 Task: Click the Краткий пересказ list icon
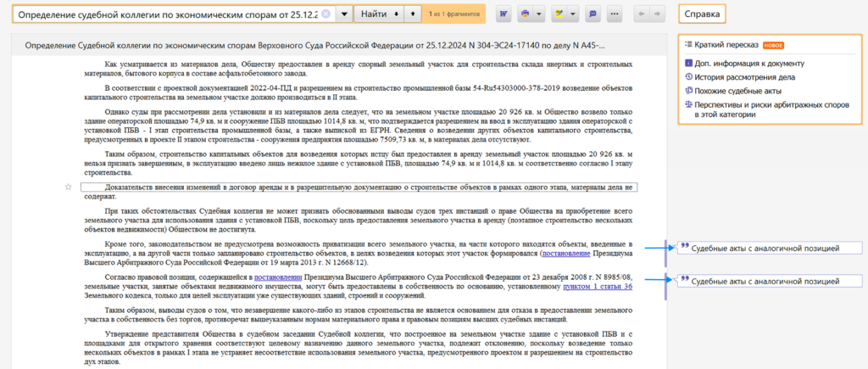click(688, 44)
